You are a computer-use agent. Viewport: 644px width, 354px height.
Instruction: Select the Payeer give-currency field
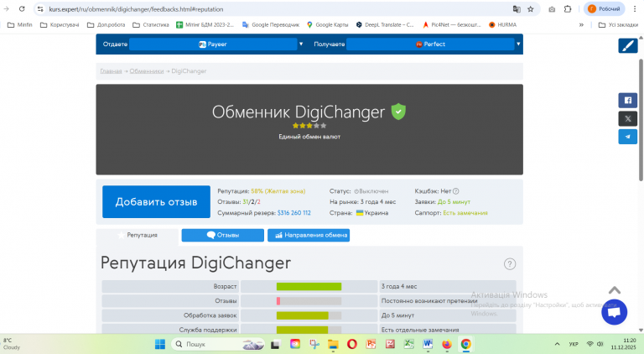pyautogui.click(x=213, y=44)
